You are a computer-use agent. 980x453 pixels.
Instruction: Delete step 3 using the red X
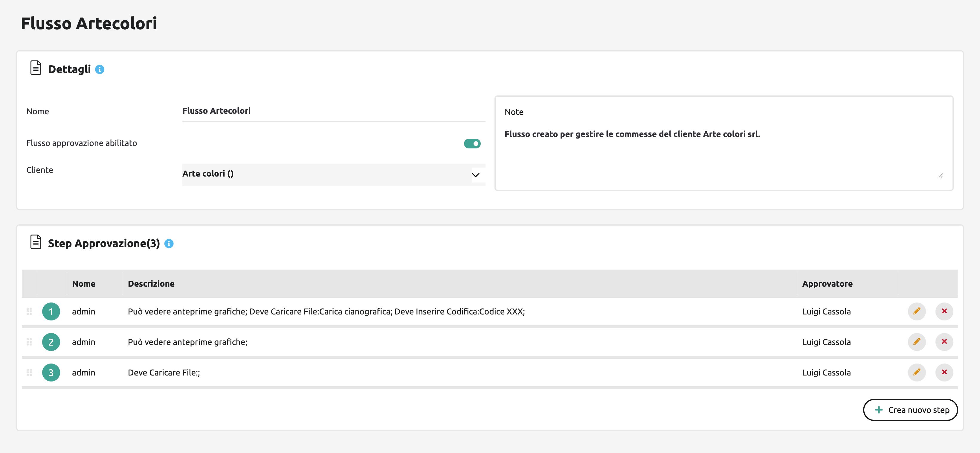pos(944,372)
